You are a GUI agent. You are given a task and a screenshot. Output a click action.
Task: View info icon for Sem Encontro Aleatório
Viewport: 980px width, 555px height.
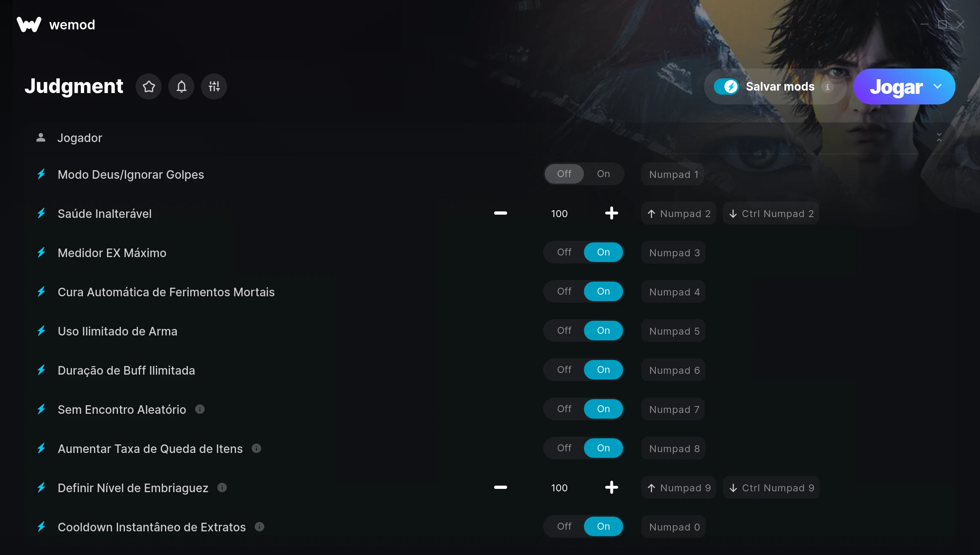(x=200, y=409)
